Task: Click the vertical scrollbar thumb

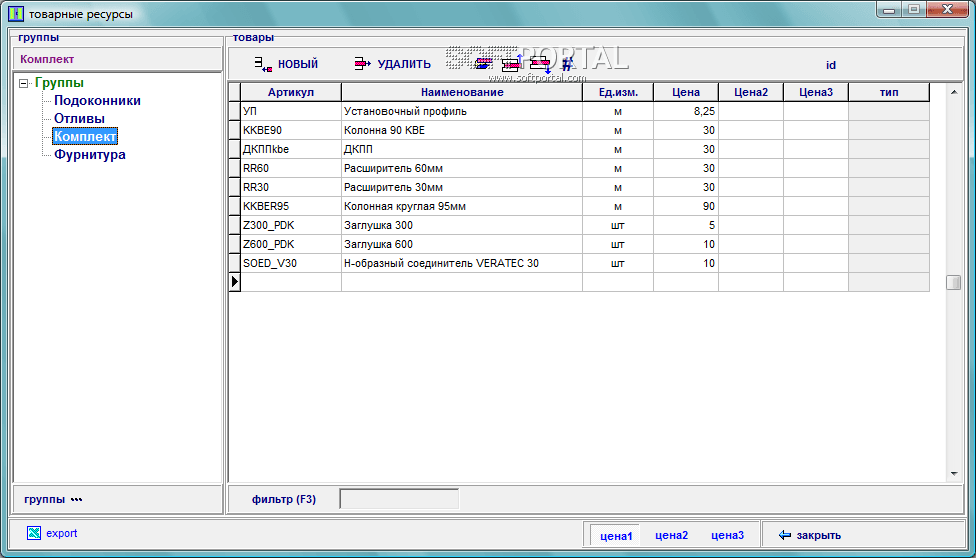Action: [954, 282]
